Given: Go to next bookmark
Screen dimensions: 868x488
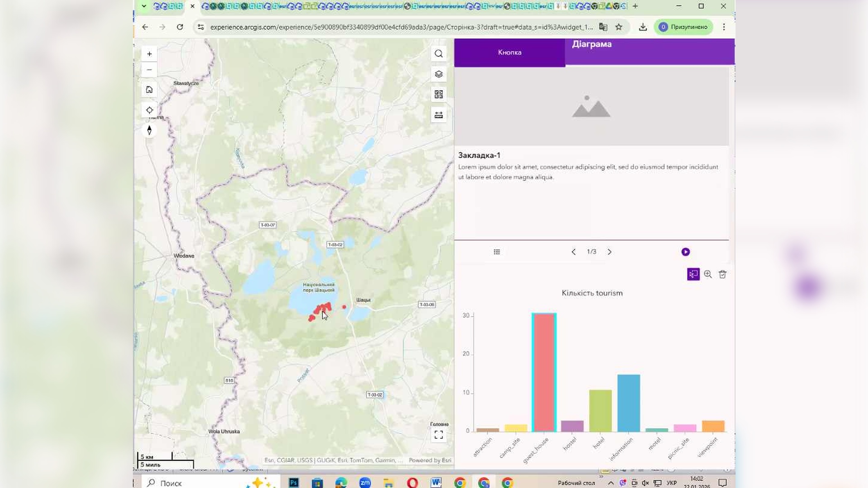Looking at the screenshot, I should point(609,252).
